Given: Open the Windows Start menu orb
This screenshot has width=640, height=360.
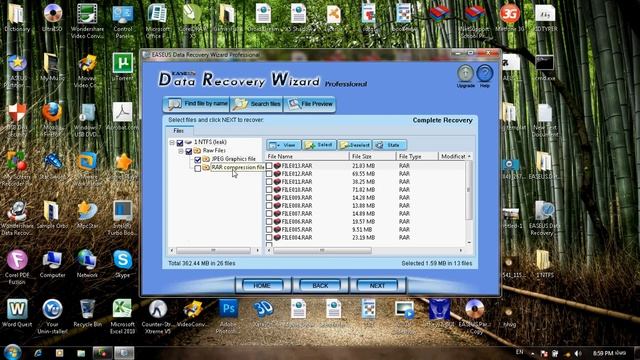Looking at the screenshot, I should click(x=13, y=352).
